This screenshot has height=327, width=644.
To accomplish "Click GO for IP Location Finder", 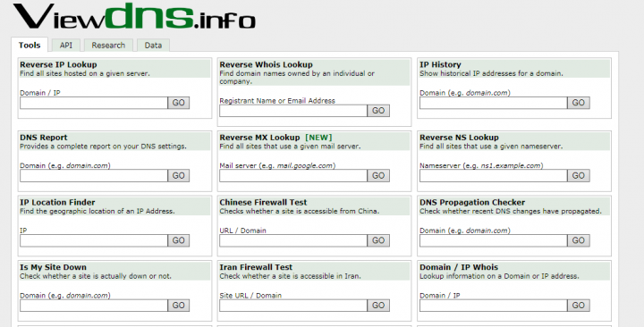I will coord(178,240).
